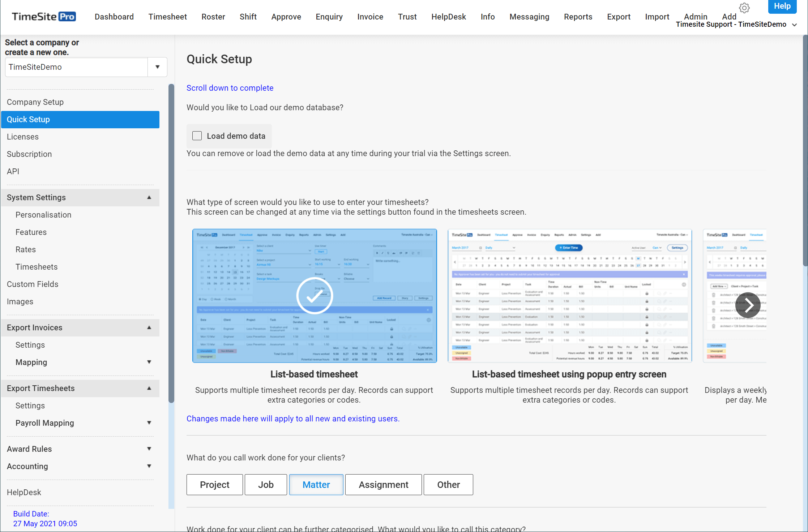Tick the Load demo data checkbox
The width and height of the screenshot is (808, 532).
click(197, 136)
